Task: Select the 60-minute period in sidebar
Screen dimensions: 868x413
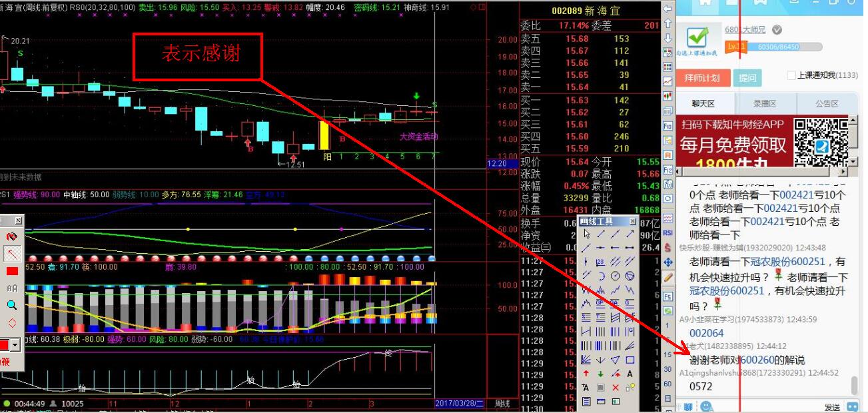Action: [x=667, y=384]
